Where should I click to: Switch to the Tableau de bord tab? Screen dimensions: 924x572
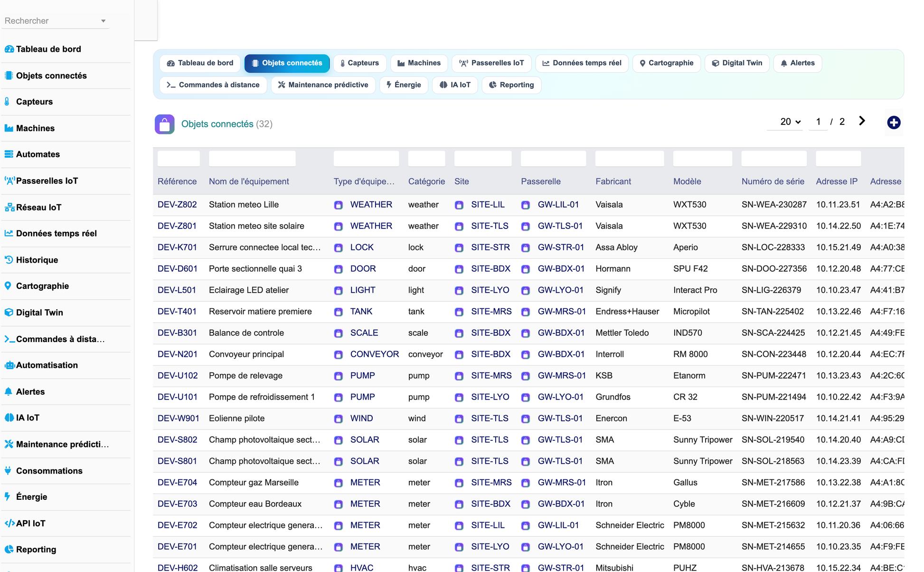(x=200, y=63)
